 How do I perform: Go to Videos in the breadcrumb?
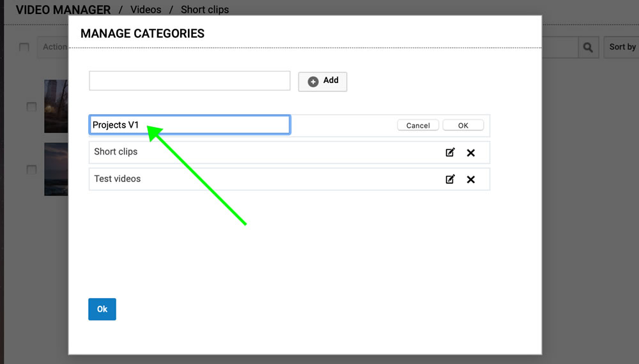(x=146, y=10)
